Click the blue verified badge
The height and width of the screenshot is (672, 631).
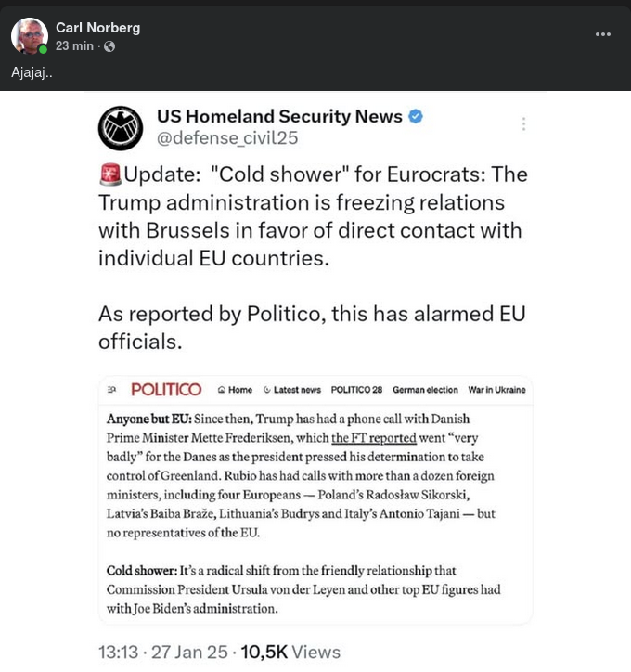click(x=417, y=117)
